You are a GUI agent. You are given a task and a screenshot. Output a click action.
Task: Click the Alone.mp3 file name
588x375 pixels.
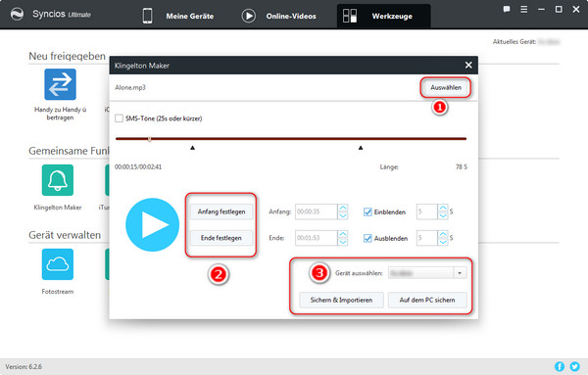tap(130, 88)
